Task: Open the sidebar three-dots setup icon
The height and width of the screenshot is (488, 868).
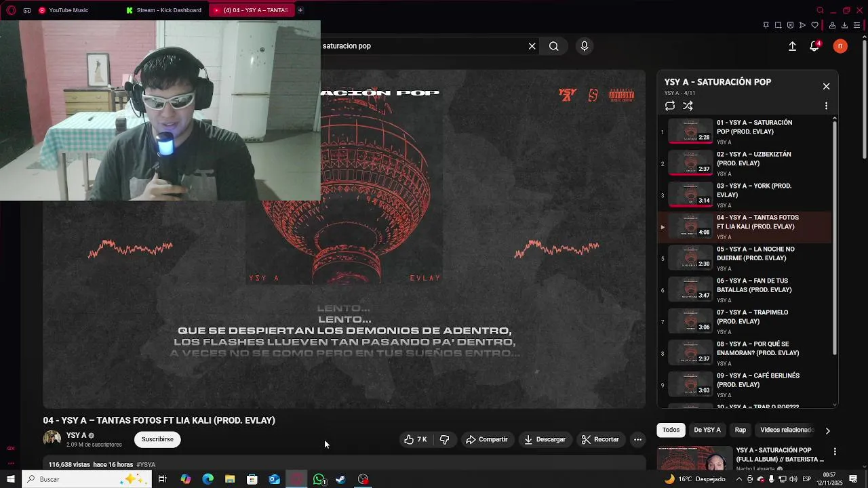Action: [x=11, y=463]
